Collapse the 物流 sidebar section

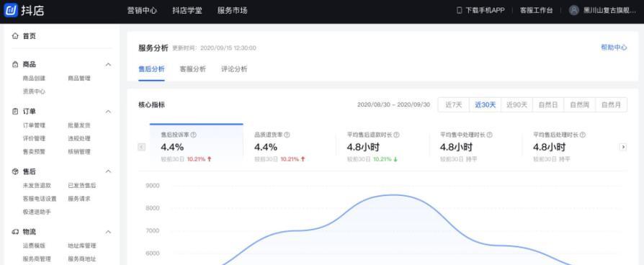[109, 232]
